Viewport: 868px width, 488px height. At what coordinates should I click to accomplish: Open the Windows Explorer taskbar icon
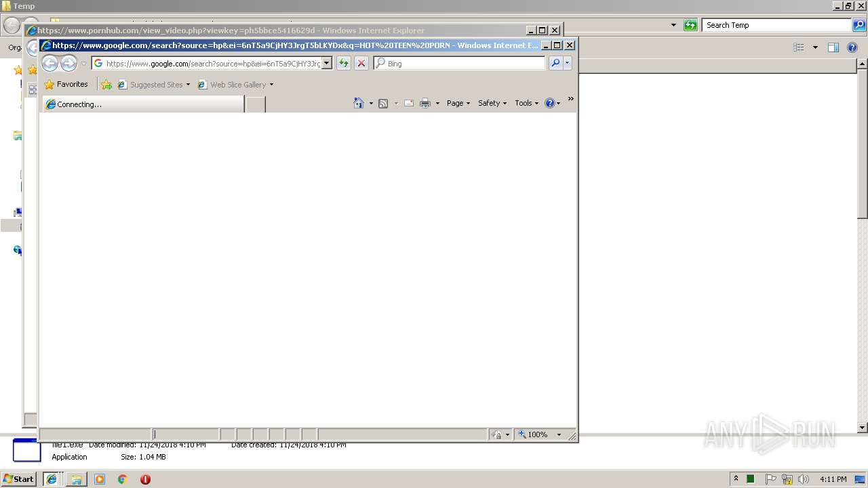[77, 479]
